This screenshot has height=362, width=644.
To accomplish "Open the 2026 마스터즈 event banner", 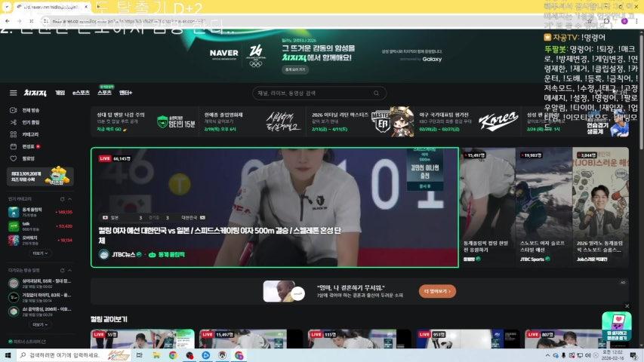I will click(x=360, y=121).
